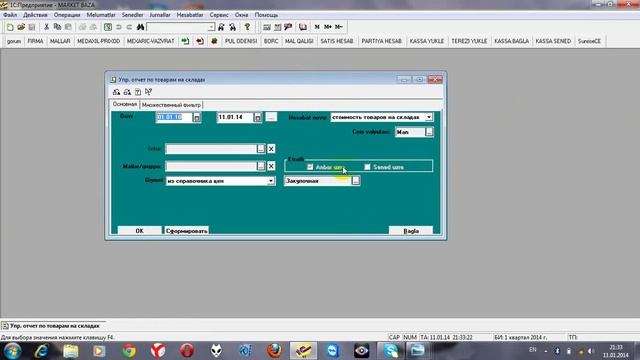640x360 pixels.
Task: Click the end date field 11.01.14
Action: pos(235,118)
